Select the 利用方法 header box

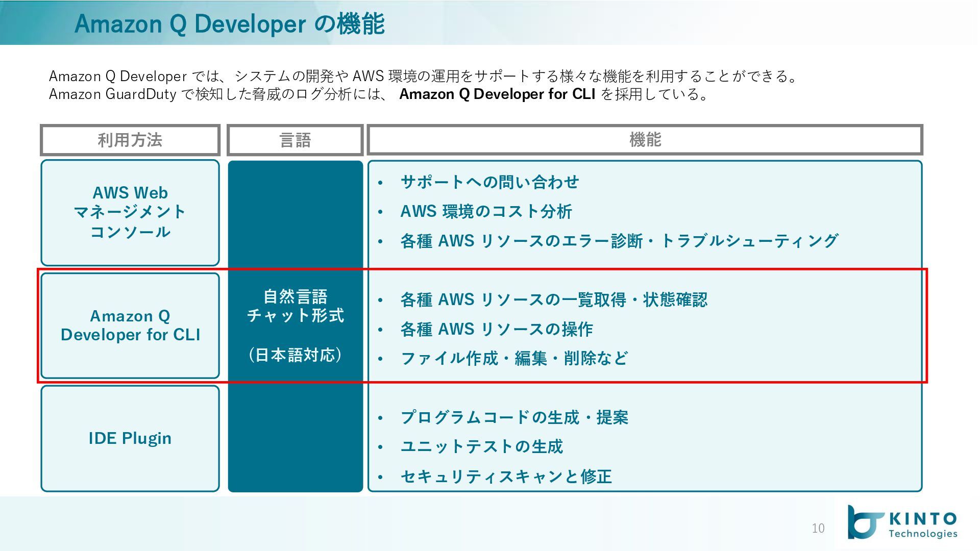130,140
